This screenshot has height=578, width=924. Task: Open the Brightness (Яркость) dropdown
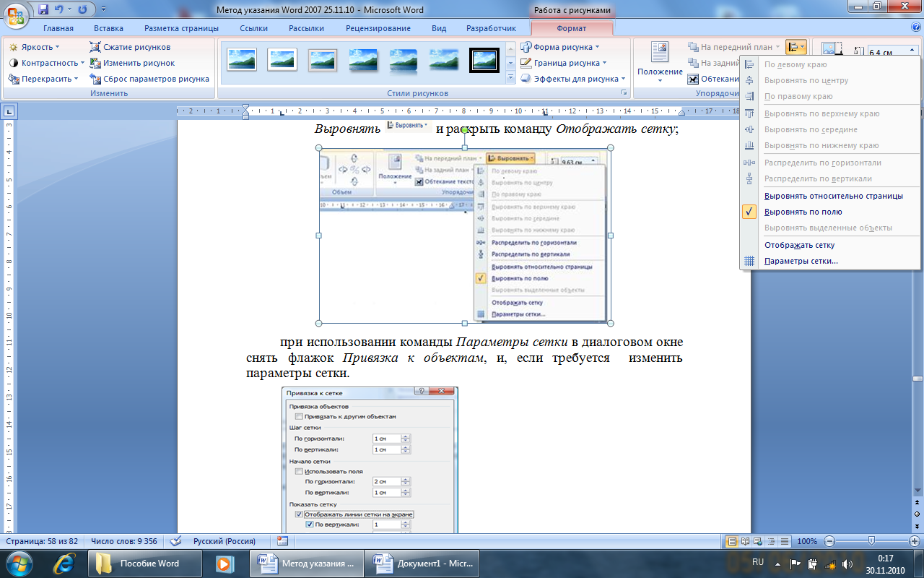pos(35,47)
